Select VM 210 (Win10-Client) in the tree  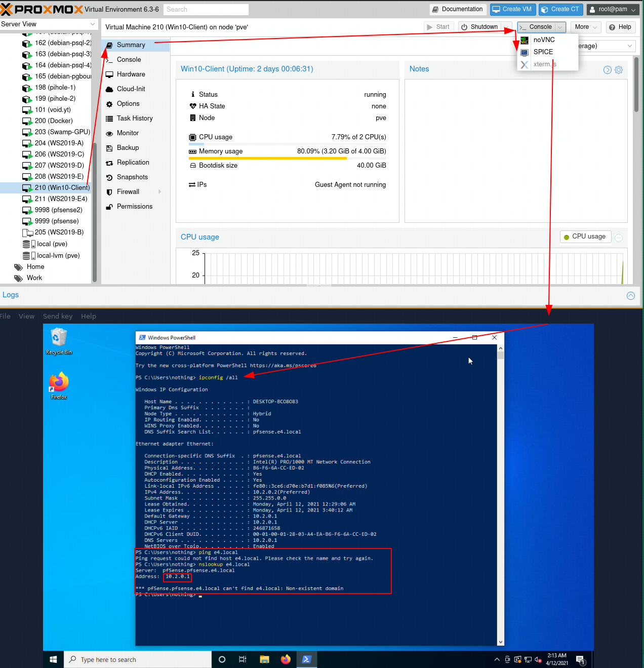pyautogui.click(x=46, y=188)
